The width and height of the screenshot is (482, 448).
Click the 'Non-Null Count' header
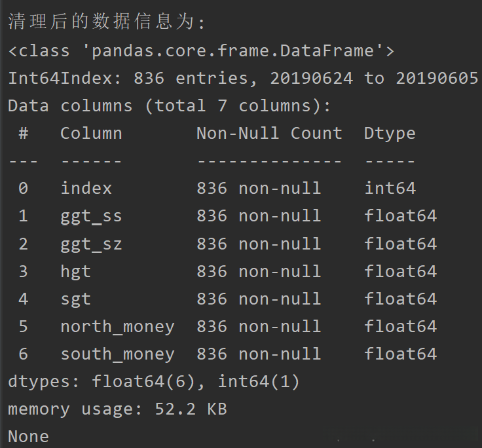point(269,134)
